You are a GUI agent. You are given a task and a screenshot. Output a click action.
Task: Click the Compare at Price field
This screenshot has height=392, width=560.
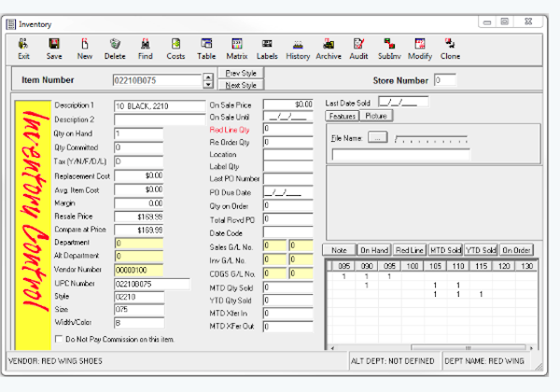(x=139, y=230)
